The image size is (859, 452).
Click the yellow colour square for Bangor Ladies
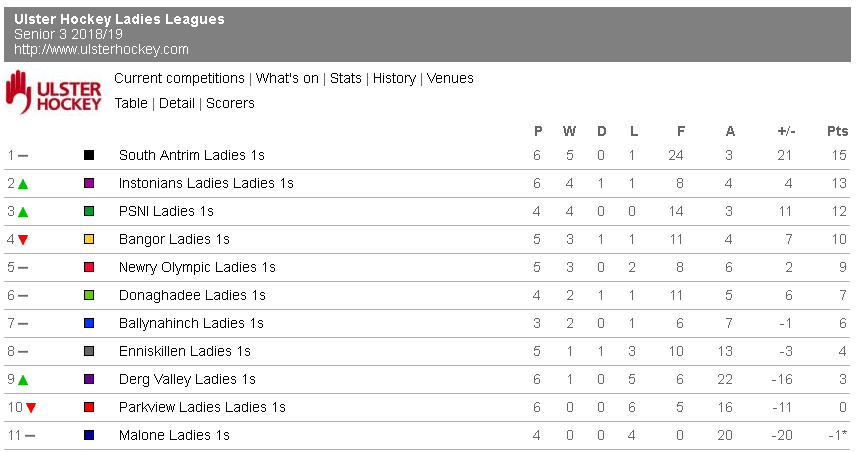(x=89, y=239)
